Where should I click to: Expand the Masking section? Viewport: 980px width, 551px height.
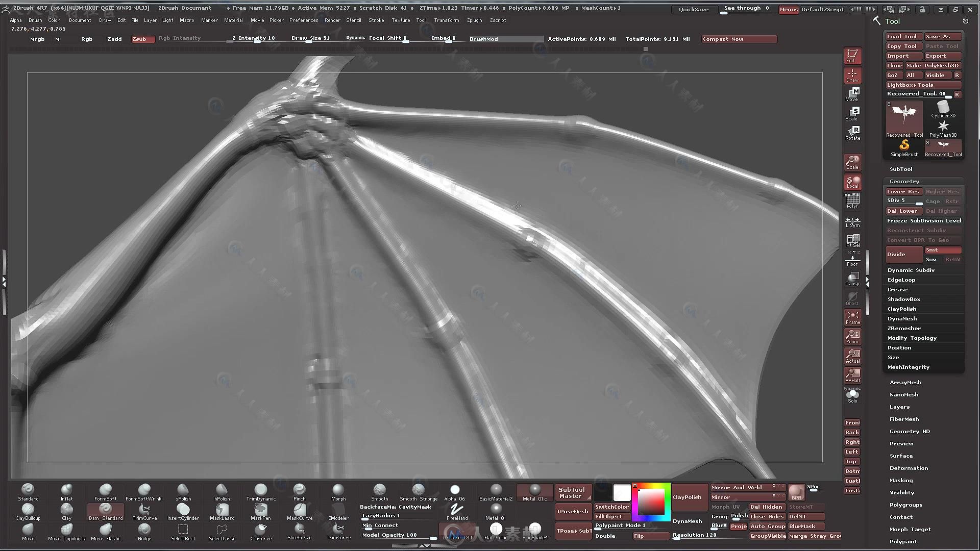point(901,480)
